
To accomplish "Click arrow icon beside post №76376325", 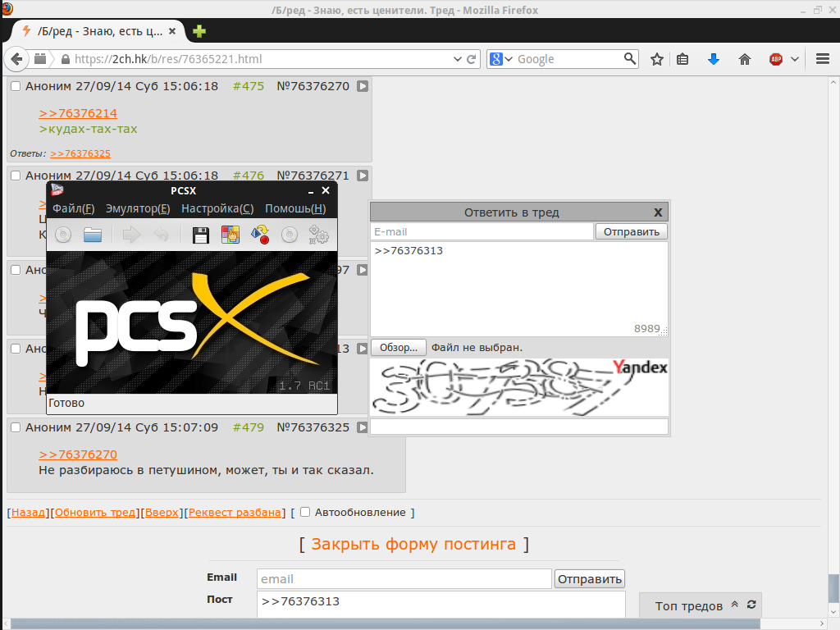I will coord(363,427).
